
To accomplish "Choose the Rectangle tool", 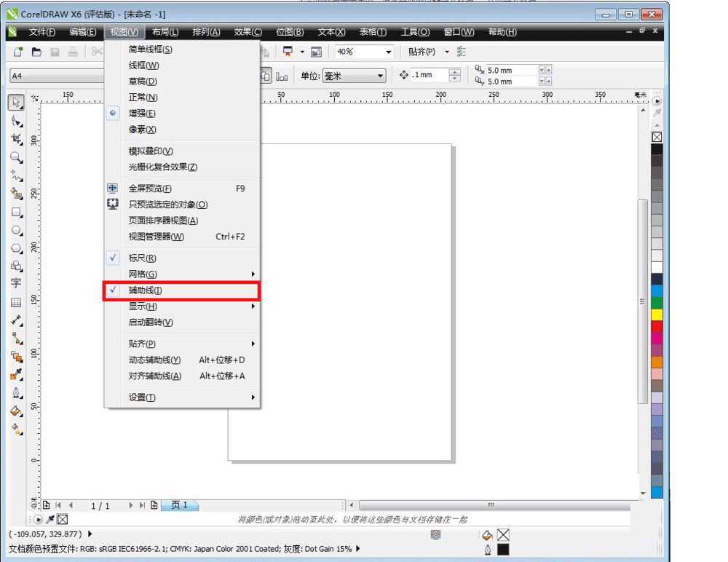I will click(x=15, y=212).
